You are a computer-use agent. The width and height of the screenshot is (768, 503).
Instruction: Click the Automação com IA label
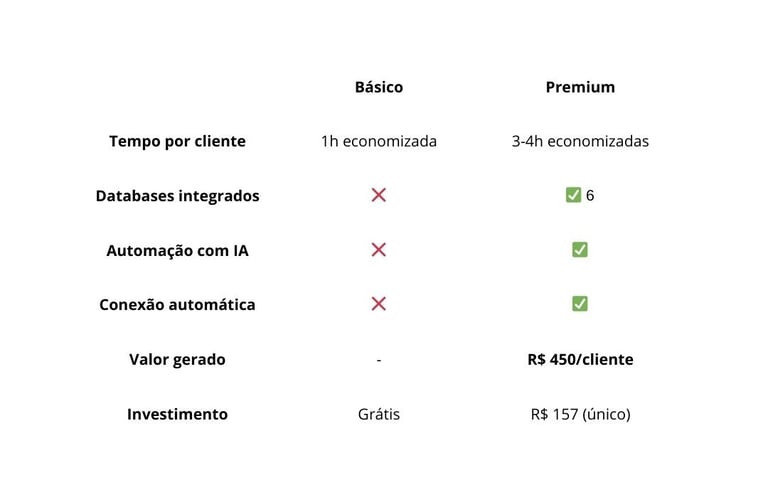(177, 250)
